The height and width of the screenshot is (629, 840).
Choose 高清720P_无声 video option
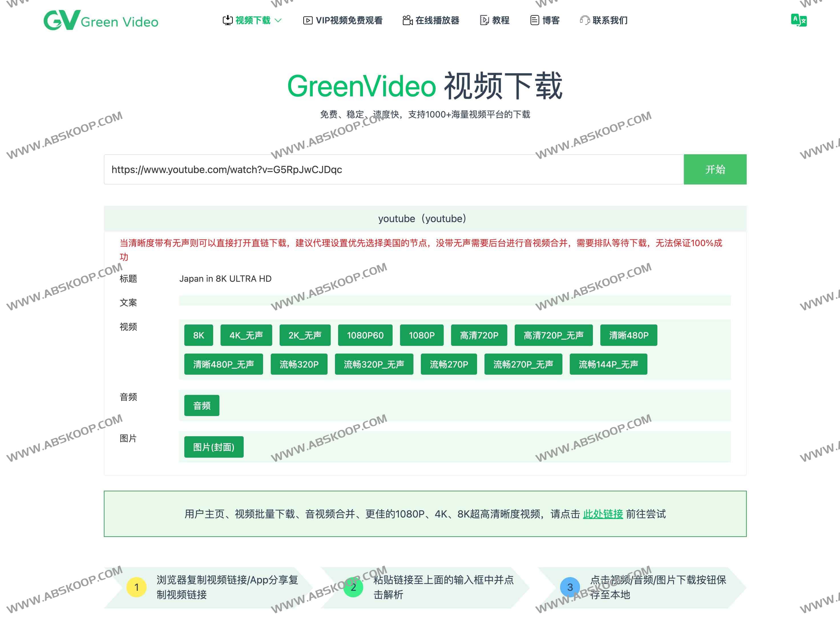[x=553, y=335]
